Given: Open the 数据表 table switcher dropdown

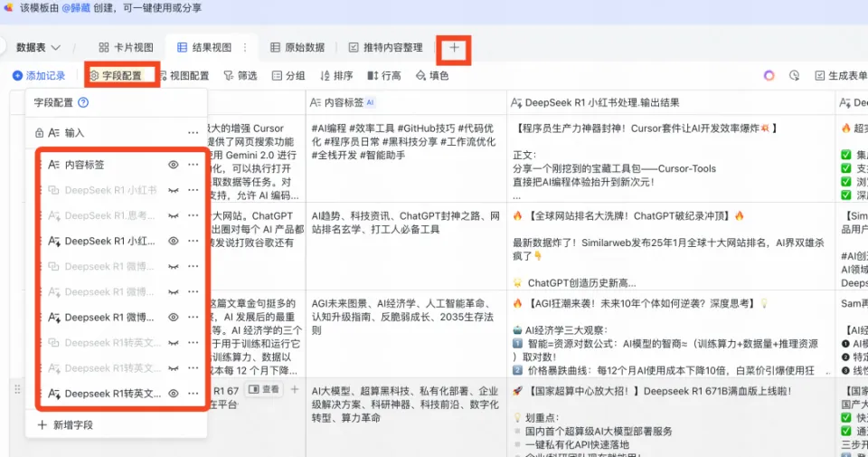Looking at the screenshot, I should coord(38,48).
